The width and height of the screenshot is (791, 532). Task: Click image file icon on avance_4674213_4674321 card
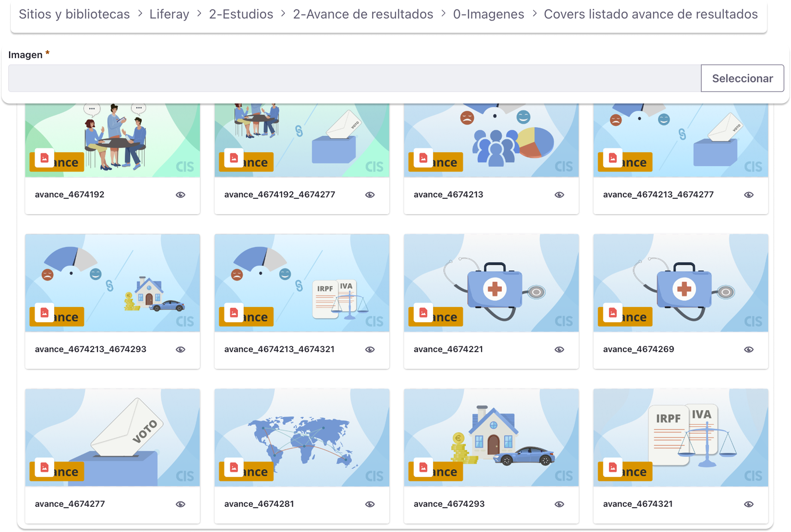tap(234, 313)
